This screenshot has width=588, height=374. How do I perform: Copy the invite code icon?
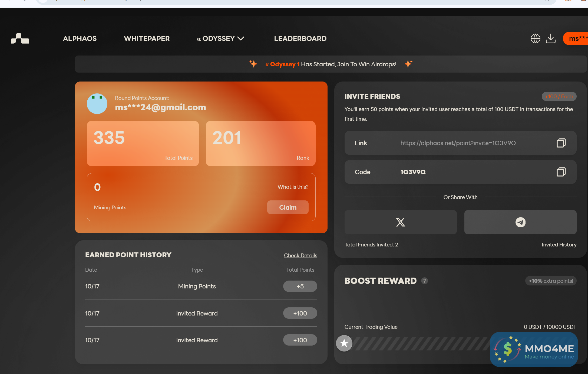[x=561, y=172]
